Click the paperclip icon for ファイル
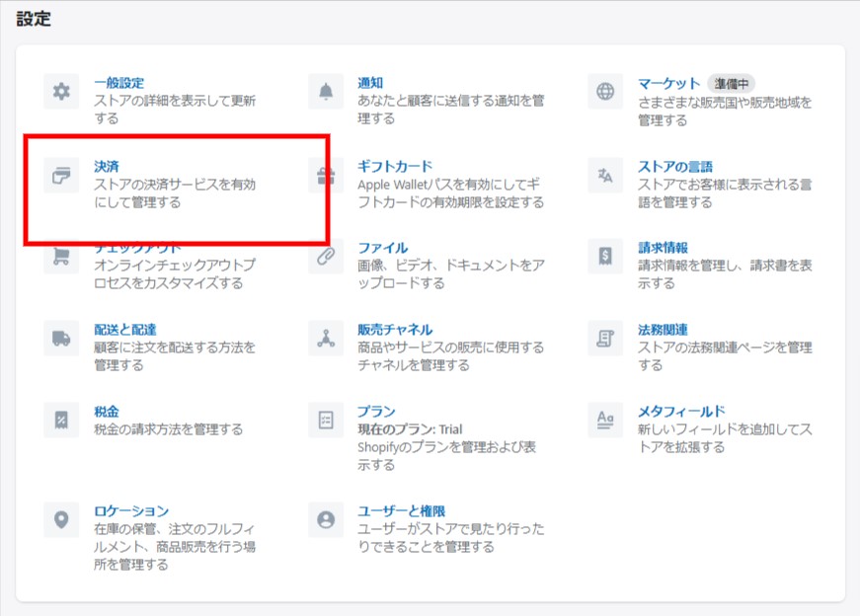860x616 pixels. tap(326, 257)
